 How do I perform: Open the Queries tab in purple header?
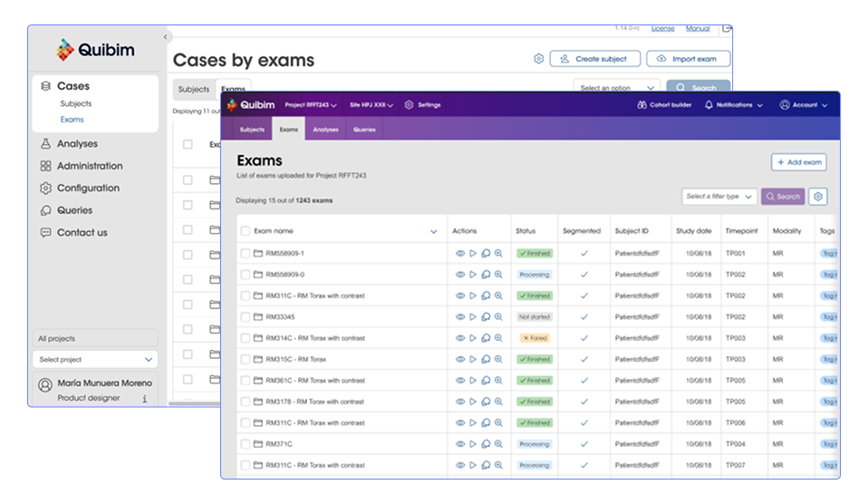click(364, 130)
